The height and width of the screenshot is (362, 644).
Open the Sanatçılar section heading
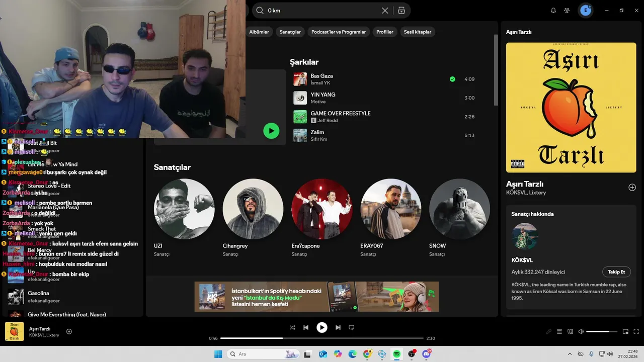point(172,167)
